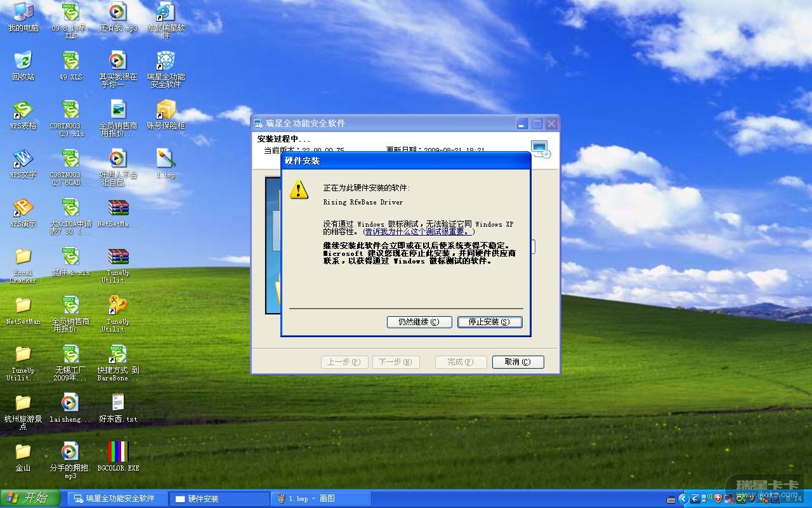Select the 回收站 recycle bin icon
The width and height of the screenshot is (812, 508).
click(x=23, y=66)
